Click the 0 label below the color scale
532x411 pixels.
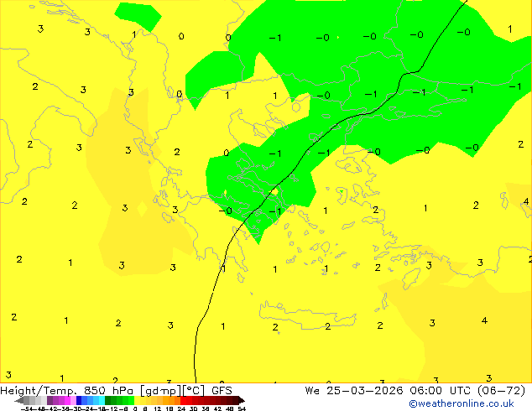coord(135,408)
